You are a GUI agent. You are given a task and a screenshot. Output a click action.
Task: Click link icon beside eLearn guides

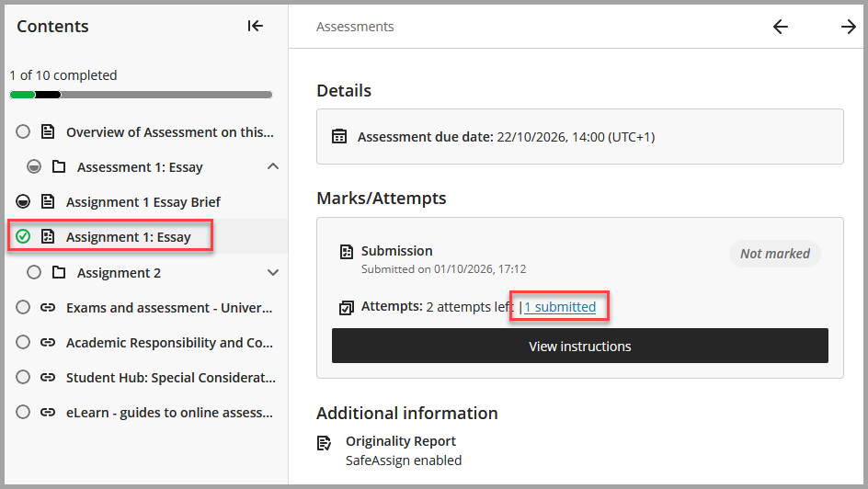[x=48, y=412]
